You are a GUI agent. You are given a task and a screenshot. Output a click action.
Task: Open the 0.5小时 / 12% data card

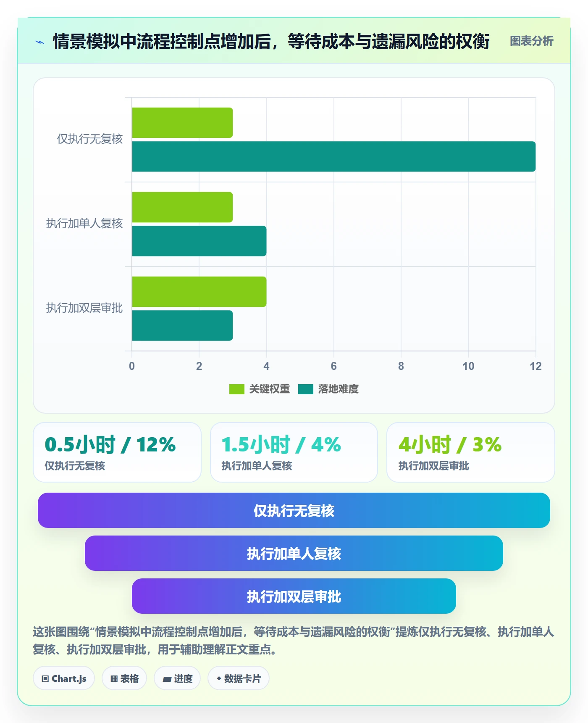[x=117, y=452]
